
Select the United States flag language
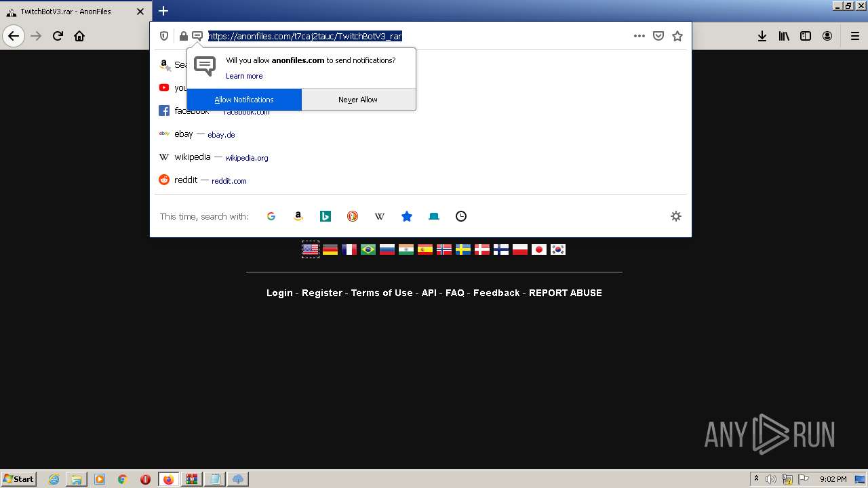point(311,249)
